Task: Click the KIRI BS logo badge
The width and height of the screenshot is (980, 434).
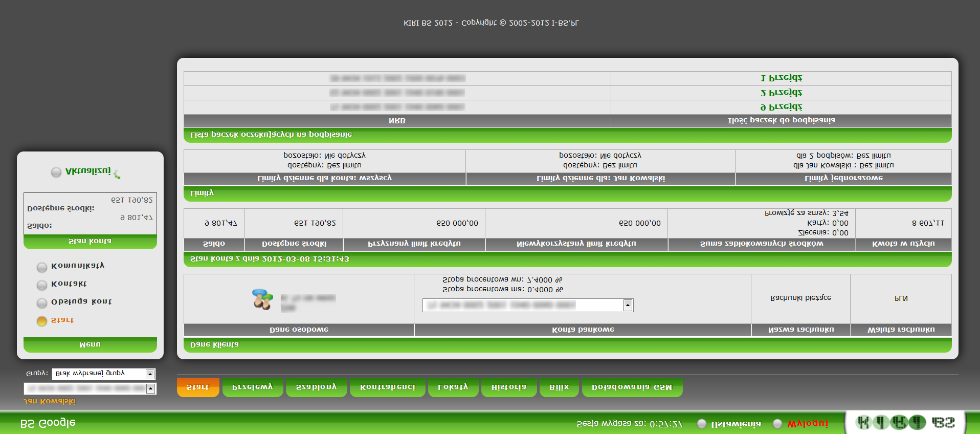Action: click(x=906, y=423)
